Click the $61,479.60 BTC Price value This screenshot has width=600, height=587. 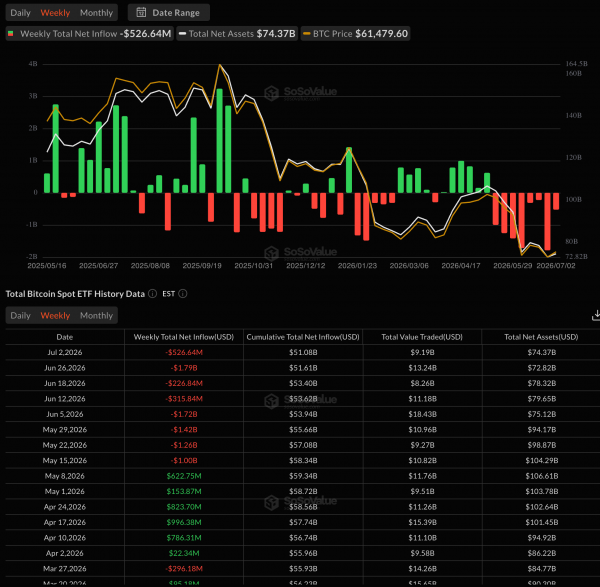click(x=382, y=34)
